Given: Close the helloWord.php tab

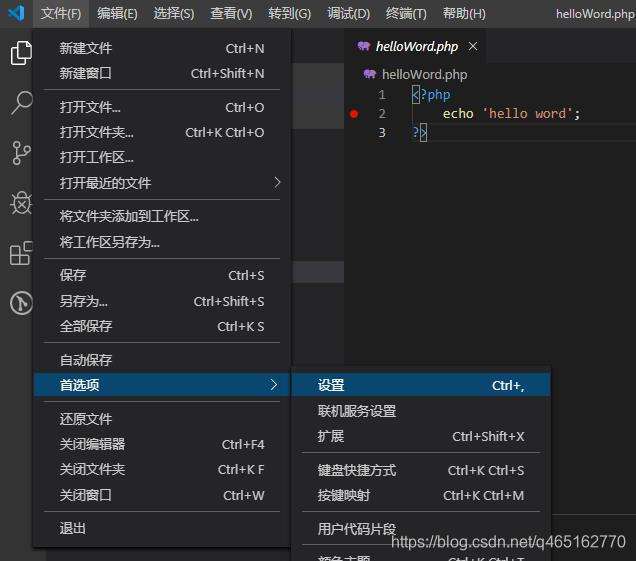Looking at the screenshot, I should [473, 46].
